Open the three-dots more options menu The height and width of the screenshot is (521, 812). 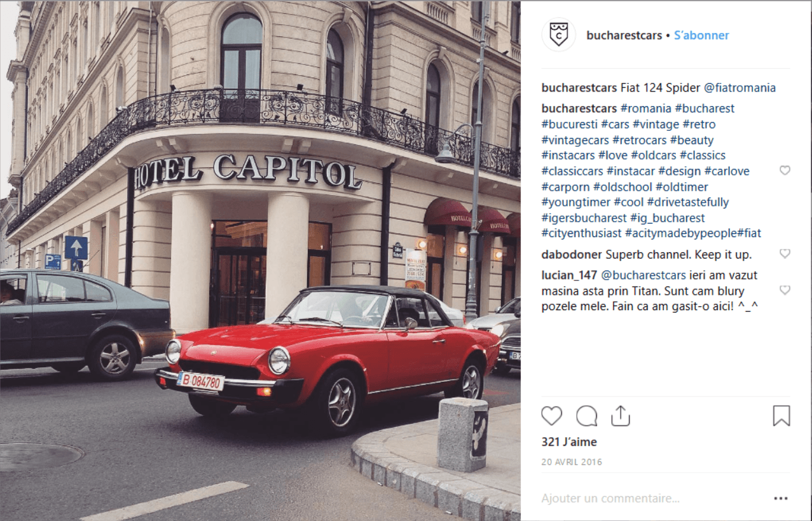pyautogui.click(x=781, y=499)
